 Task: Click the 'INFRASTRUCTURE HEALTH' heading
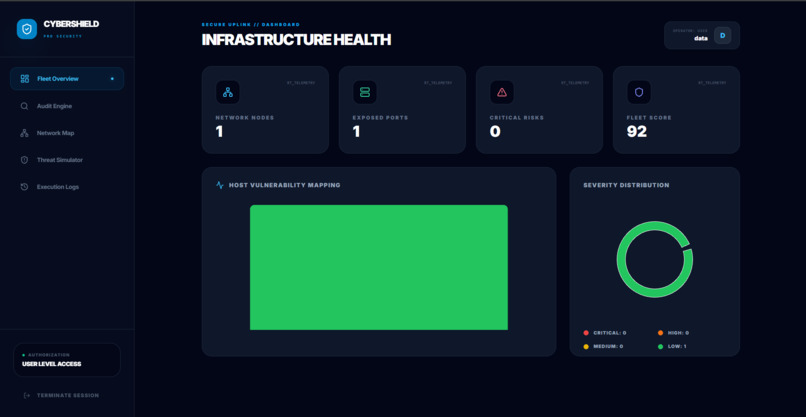click(296, 40)
